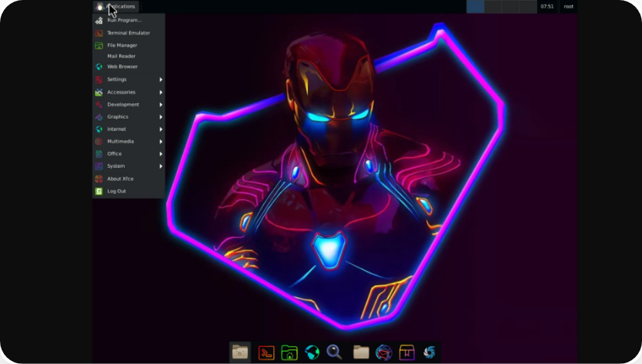Expand the Settings submenu

(128, 79)
